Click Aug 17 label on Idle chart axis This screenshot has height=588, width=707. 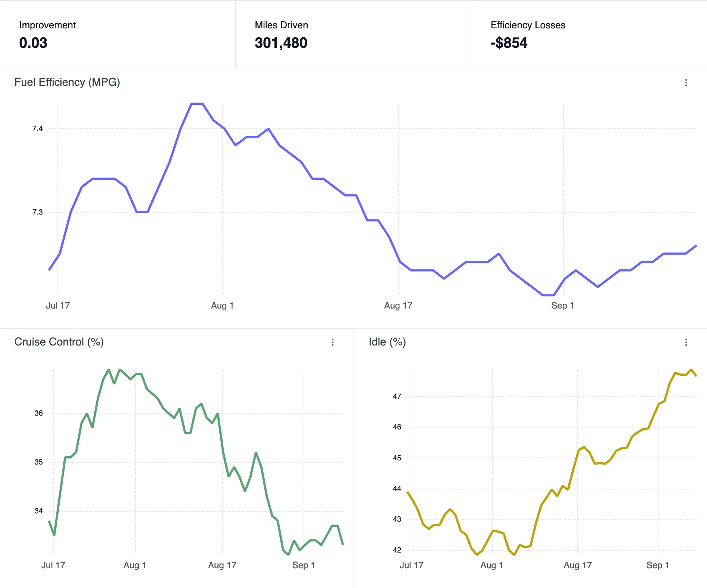coord(578,565)
